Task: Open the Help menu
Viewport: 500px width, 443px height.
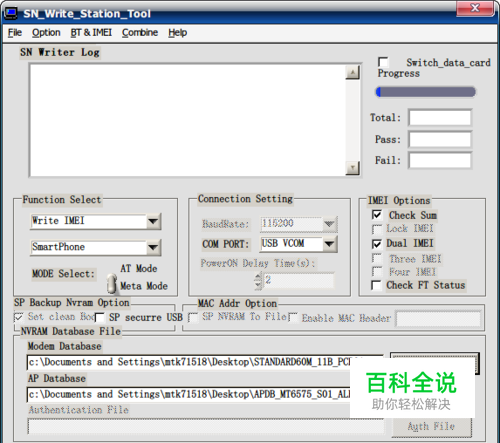Action: (177, 33)
